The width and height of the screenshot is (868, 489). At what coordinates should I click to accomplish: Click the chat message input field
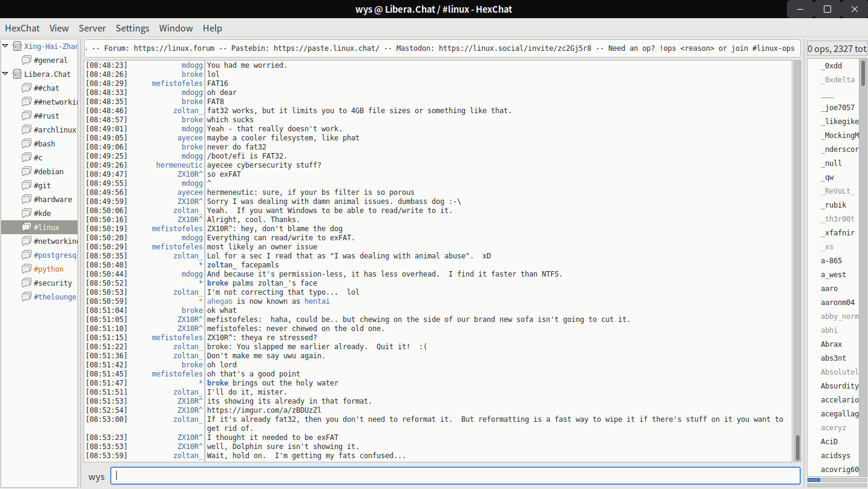[455, 476]
